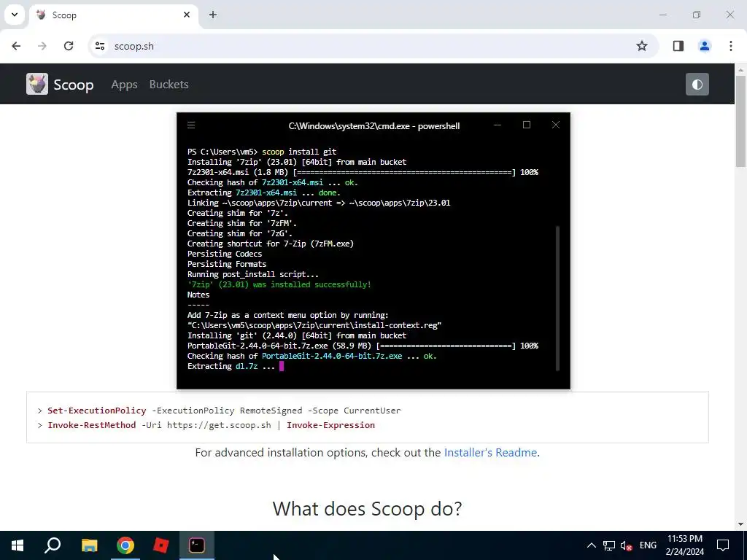This screenshot has width=747, height=560.
Task: Open the site information icon in address bar
Action: [x=99, y=46]
